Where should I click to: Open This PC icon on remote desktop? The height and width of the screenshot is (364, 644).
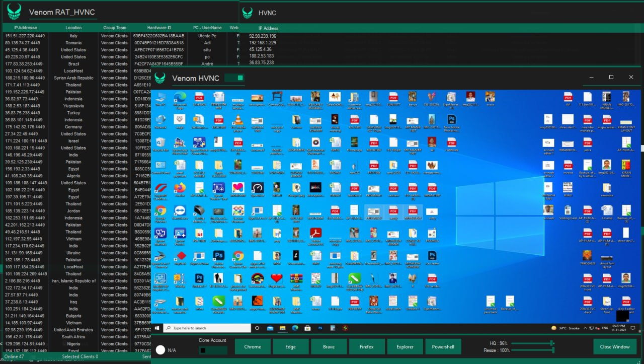click(160, 98)
